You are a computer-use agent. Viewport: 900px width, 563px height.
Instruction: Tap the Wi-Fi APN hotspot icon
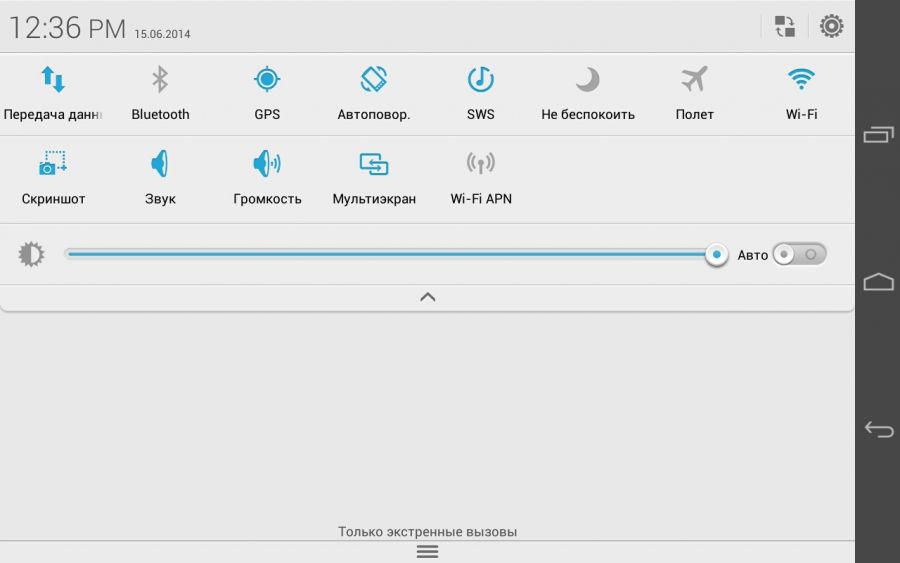(x=481, y=165)
